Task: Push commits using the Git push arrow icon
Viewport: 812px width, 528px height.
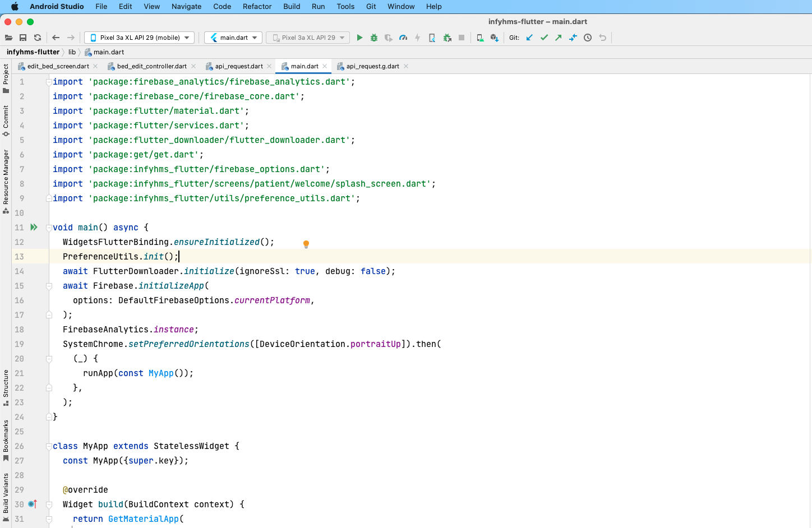Action: click(x=558, y=38)
